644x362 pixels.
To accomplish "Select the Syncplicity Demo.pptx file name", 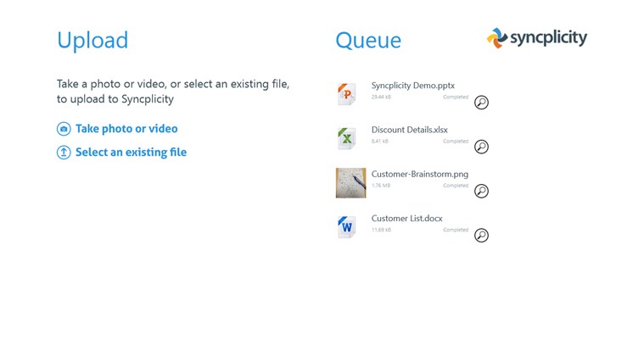I will tap(412, 86).
